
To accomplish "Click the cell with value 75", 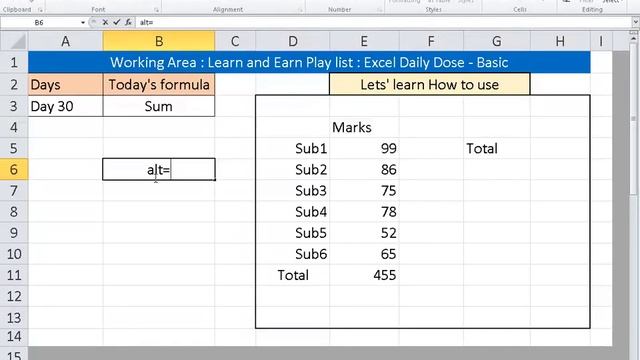I will point(364,191).
